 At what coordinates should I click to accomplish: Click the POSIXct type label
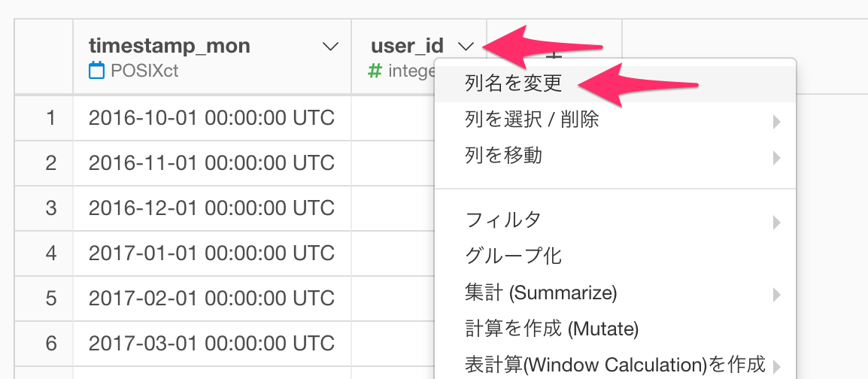point(144,71)
